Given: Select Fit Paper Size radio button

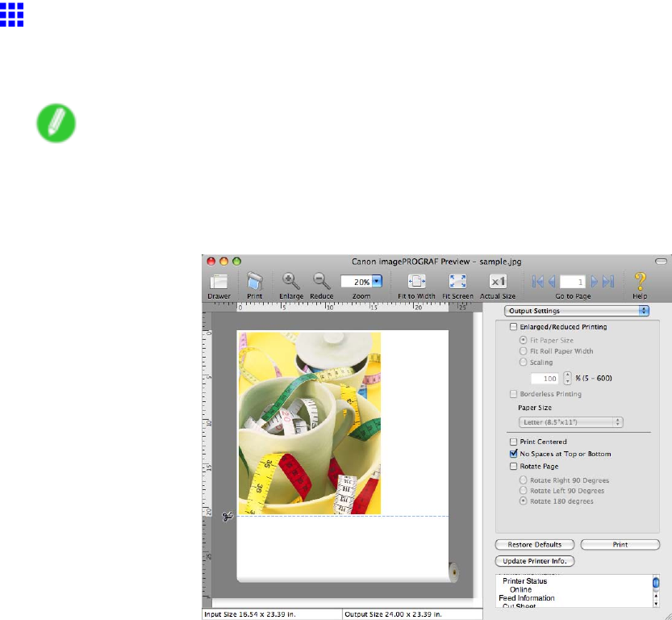Looking at the screenshot, I should pyautogui.click(x=523, y=340).
